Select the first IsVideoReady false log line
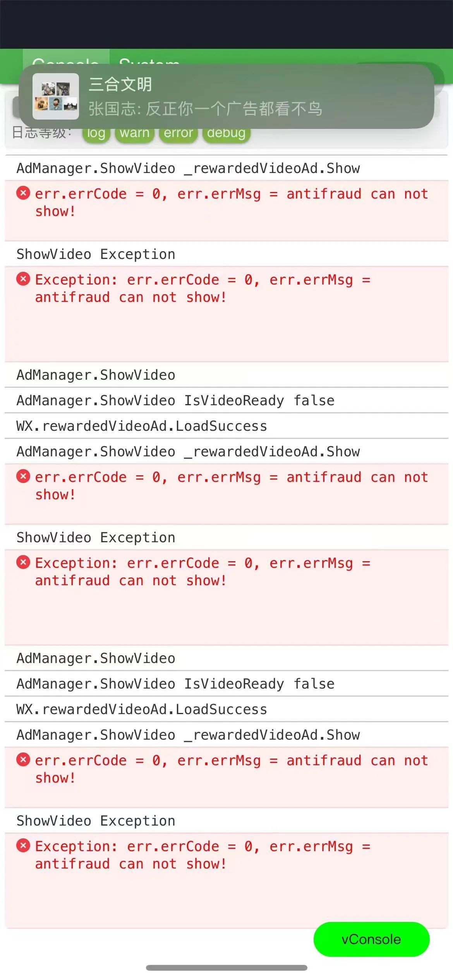This screenshot has width=453, height=980. coord(226,400)
